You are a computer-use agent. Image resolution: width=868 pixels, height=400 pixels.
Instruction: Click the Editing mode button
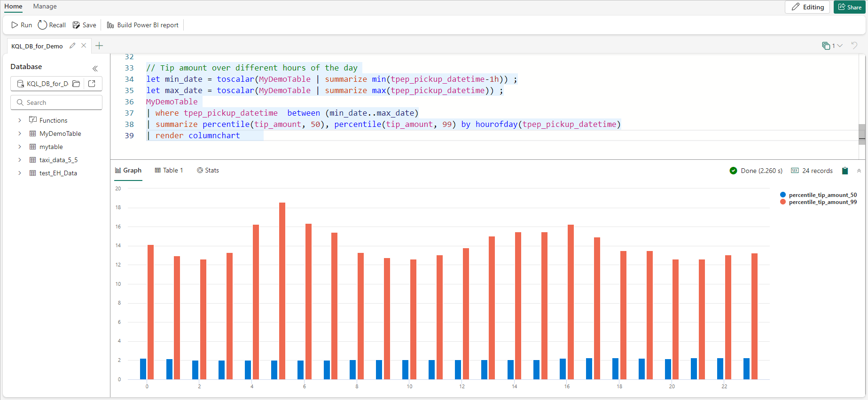coord(807,7)
